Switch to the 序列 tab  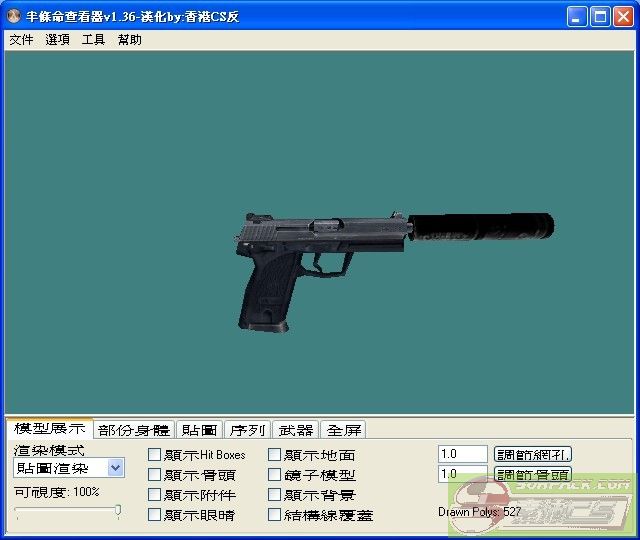(x=247, y=430)
